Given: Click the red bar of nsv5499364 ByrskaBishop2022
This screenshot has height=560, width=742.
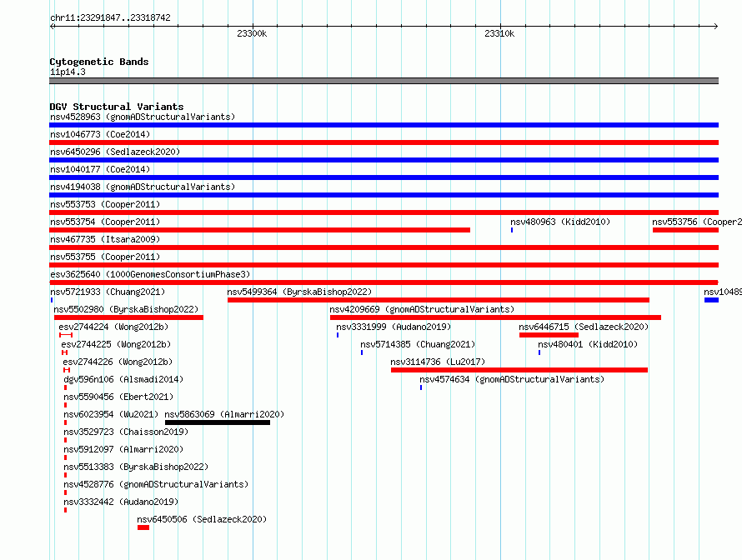Looking at the screenshot, I should click(x=439, y=300).
